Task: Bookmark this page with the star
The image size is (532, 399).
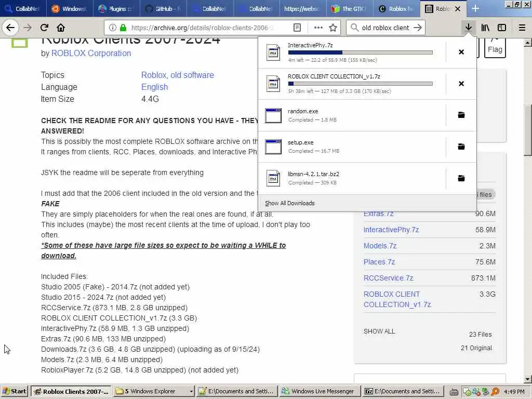Action: (333, 28)
